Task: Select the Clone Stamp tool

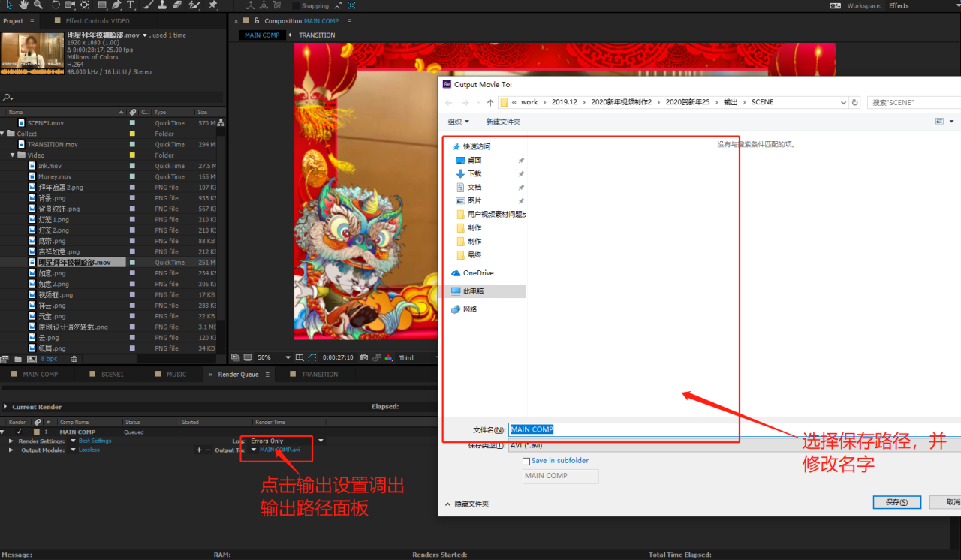Action: pyautogui.click(x=162, y=5)
